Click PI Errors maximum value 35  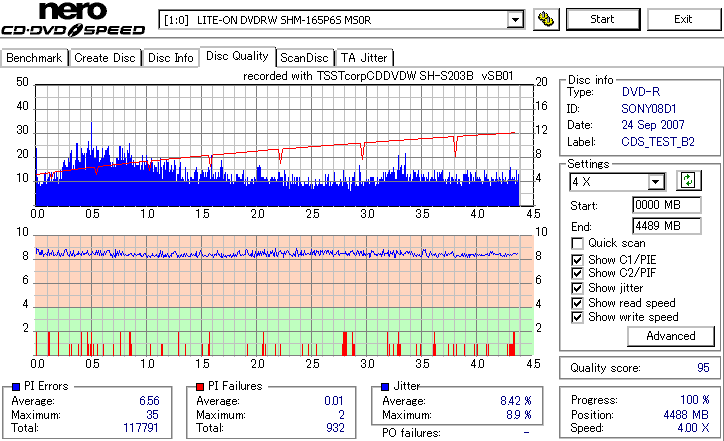point(152,415)
